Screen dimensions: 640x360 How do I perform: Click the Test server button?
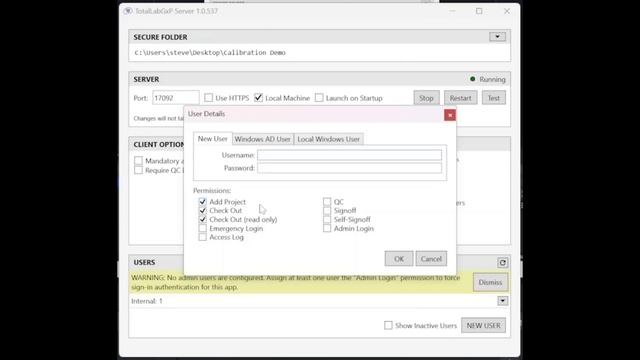pyautogui.click(x=493, y=98)
